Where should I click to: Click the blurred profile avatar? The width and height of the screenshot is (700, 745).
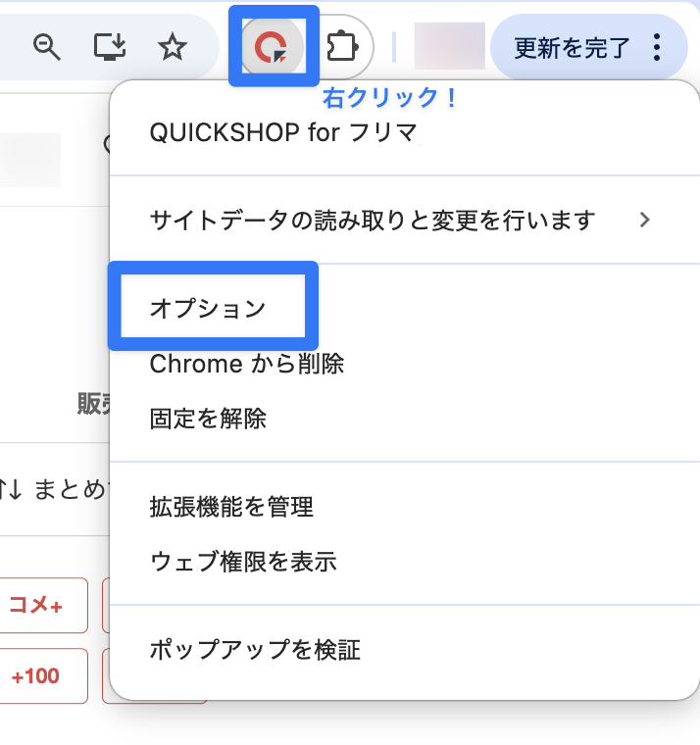tap(450, 46)
